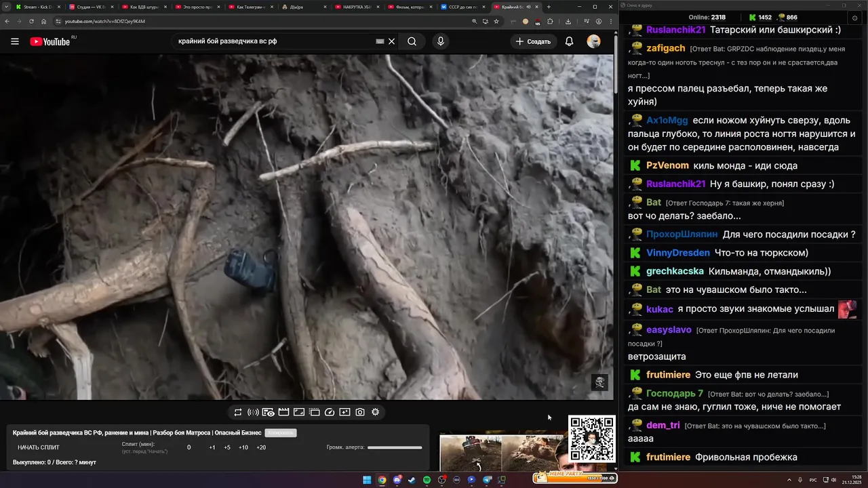Open the playback speed gauge icon
This screenshot has width=868, height=488.
point(330,412)
